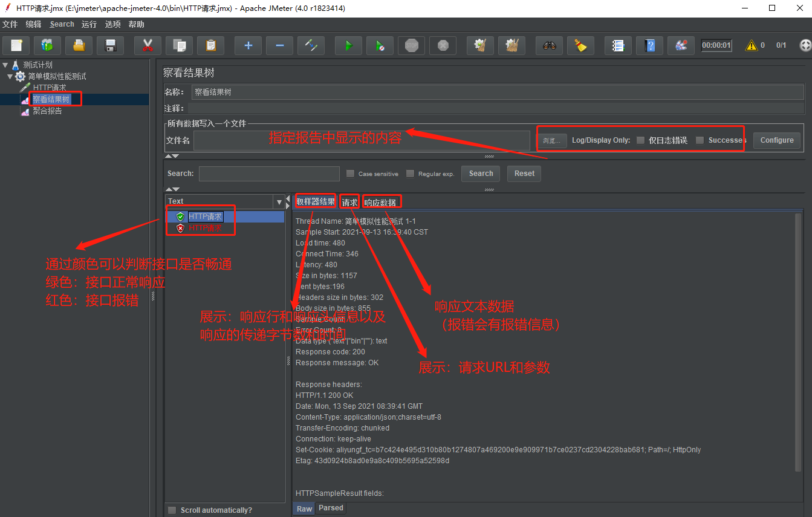The width and height of the screenshot is (812, 517).
Task: Click the Open file toolbar icon
Action: point(79,45)
